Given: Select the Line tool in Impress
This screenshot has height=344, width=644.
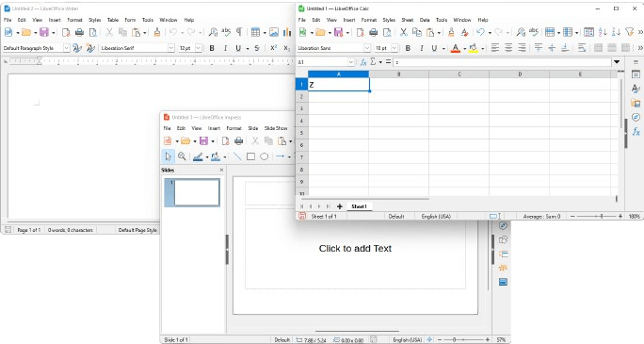Looking at the screenshot, I should pos(237,156).
